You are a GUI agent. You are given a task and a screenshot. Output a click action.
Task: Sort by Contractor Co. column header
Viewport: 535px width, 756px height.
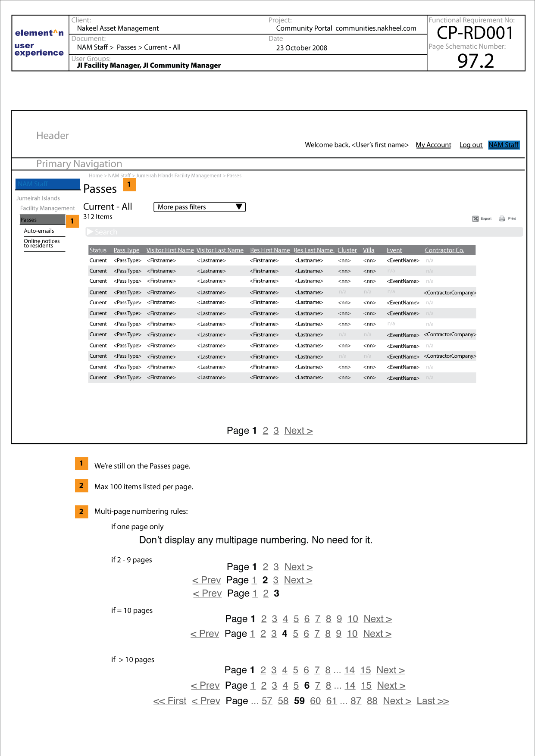pos(444,250)
